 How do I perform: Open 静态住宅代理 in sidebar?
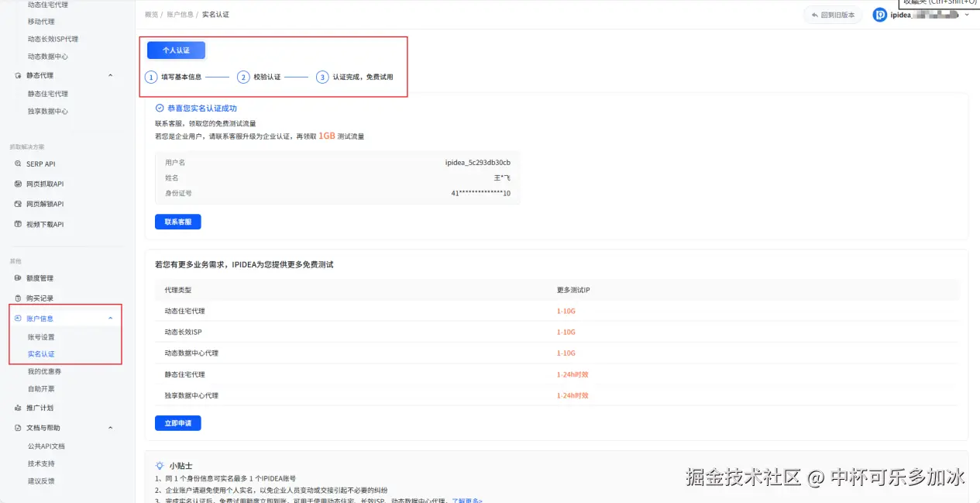(x=47, y=94)
